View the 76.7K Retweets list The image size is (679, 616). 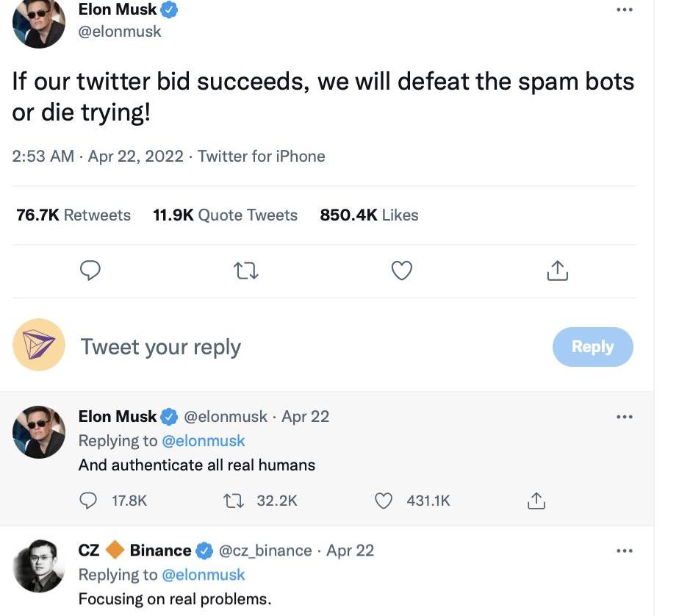tap(73, 215)
